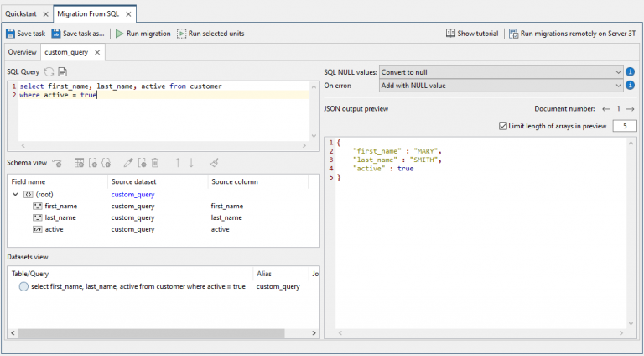Open the On error dropdown
Image resolution: width=644 pixels, height=356 pixels.
pos(501,86)
